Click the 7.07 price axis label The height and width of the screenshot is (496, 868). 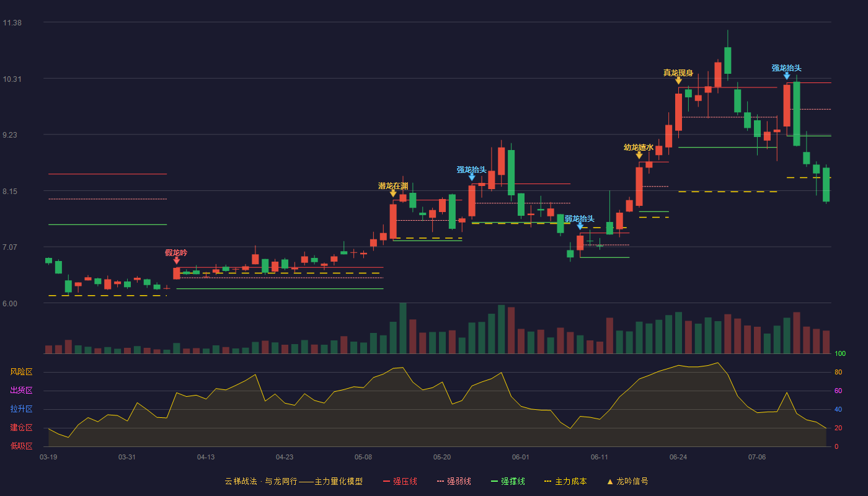pyautogui.click(x=11, y=247)
